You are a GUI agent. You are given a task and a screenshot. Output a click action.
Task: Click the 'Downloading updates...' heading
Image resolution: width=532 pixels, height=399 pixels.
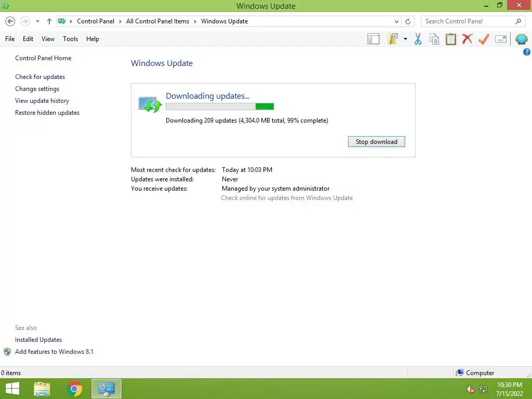(x=208, y=96)
